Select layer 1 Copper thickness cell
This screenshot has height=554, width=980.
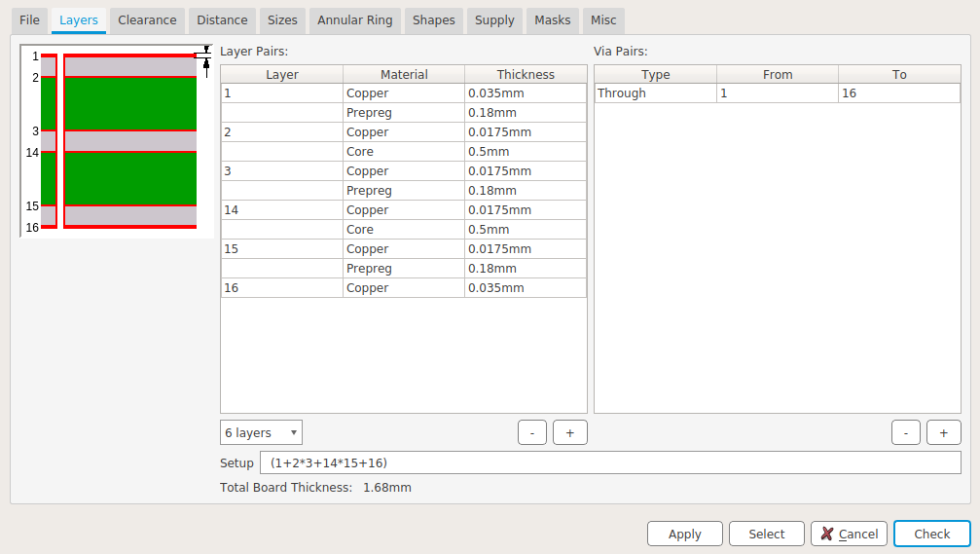click(525, 93)
